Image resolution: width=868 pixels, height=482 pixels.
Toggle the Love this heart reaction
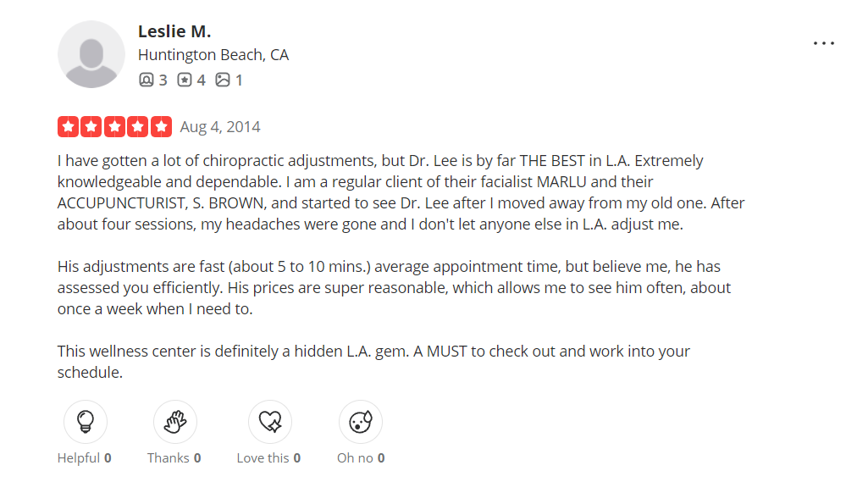pos(269,421)
